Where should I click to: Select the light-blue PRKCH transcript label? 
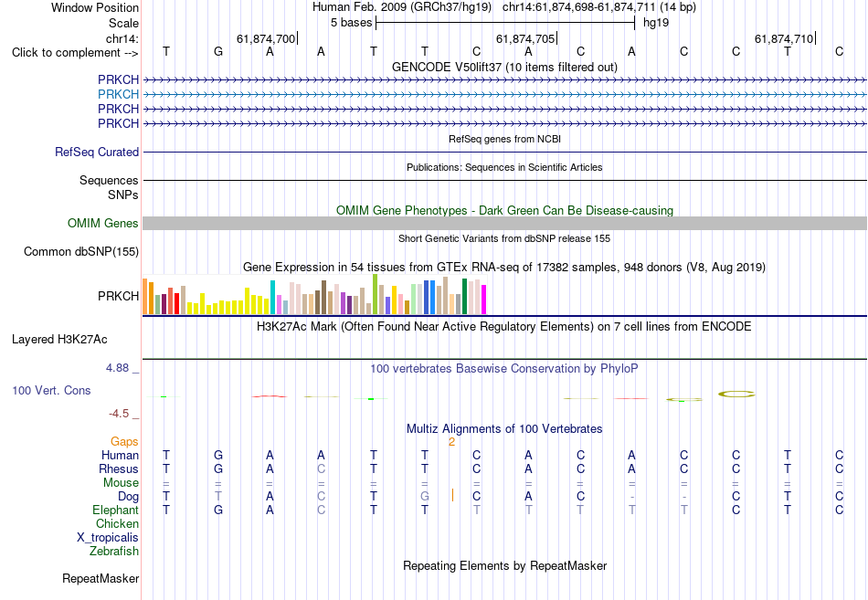(x=118, y=94)
